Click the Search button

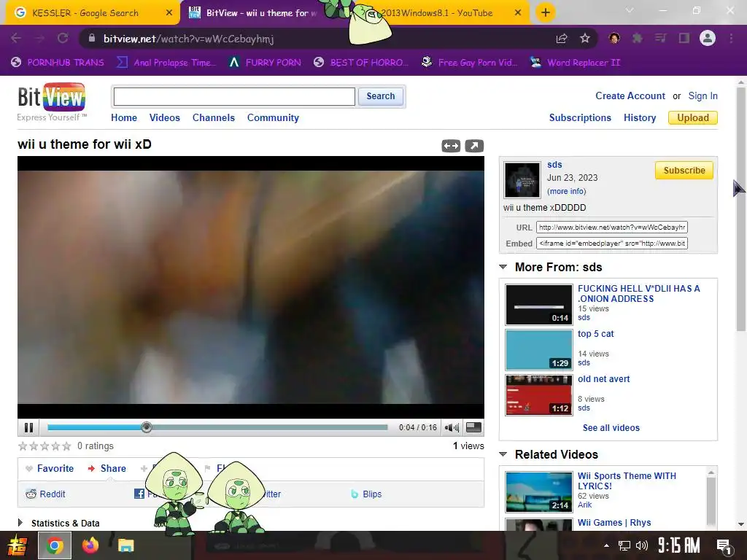pyautogui.click(x=381, y=96)
